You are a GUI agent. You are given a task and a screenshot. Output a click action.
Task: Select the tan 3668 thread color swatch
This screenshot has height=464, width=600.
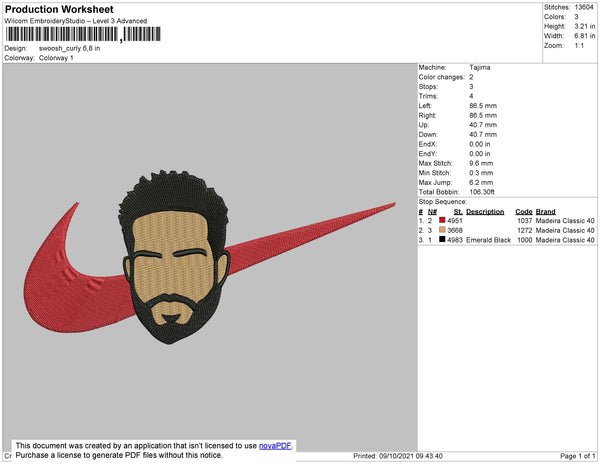click(442, 230)
